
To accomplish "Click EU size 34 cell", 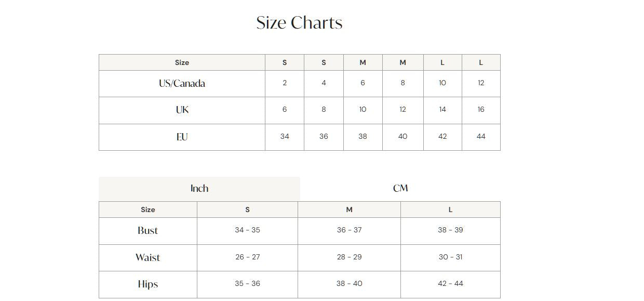I will click(x=285, y=137).
